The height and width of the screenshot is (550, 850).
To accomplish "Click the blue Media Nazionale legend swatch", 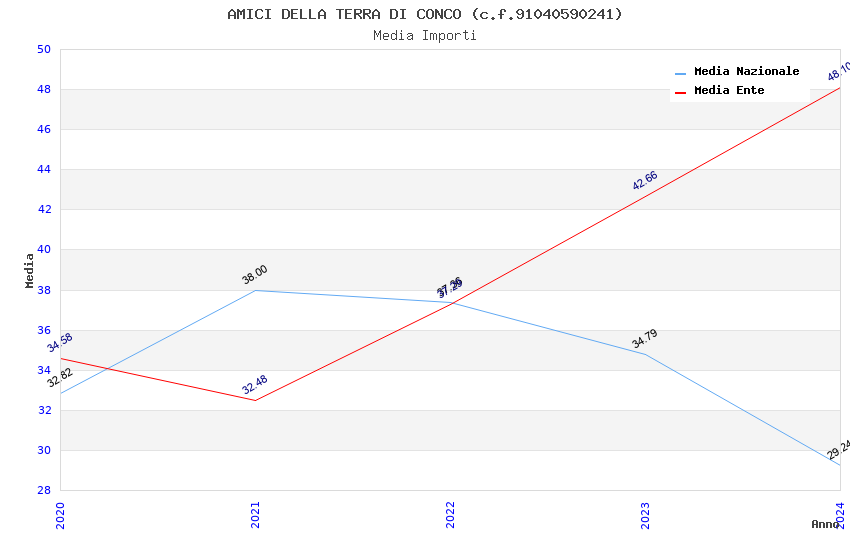I will pos(681,73).
